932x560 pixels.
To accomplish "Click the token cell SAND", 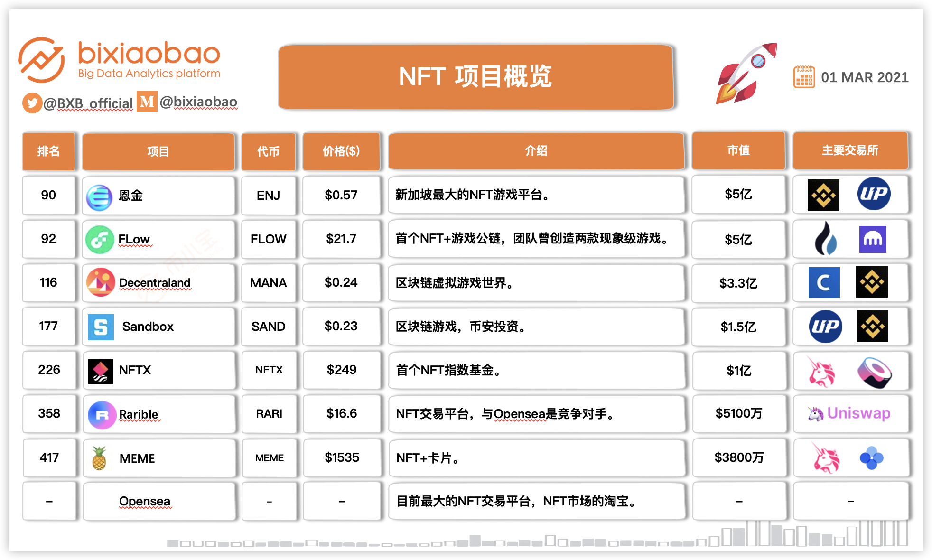I will click(268, 327).
